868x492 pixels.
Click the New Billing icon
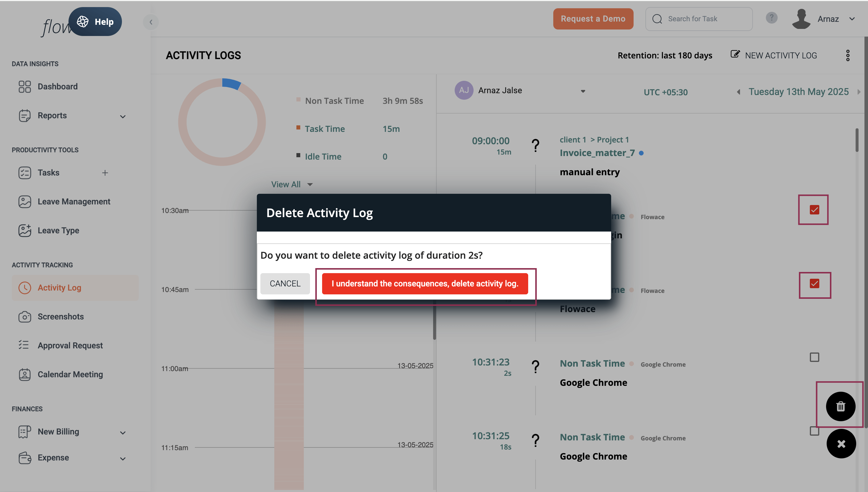pos(24,432)
